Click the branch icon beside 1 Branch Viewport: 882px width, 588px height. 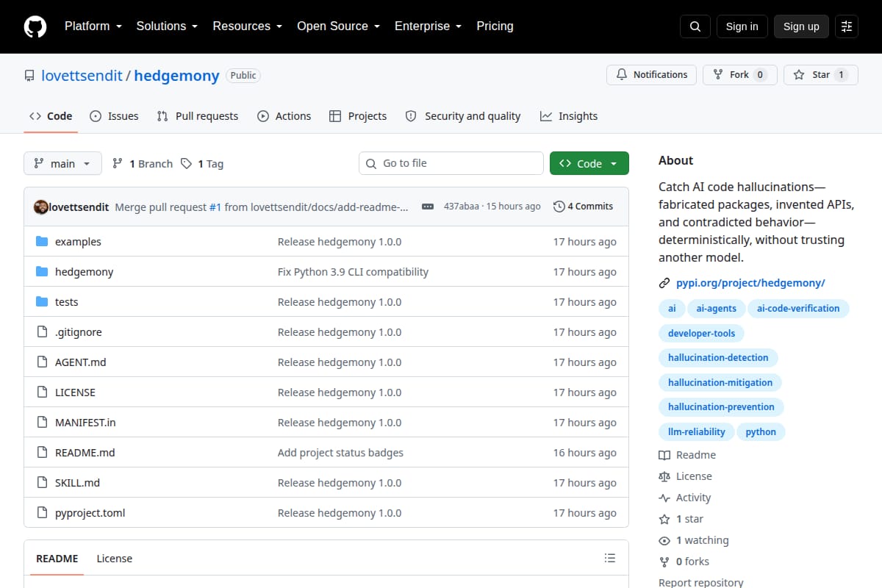coord(118,164)
